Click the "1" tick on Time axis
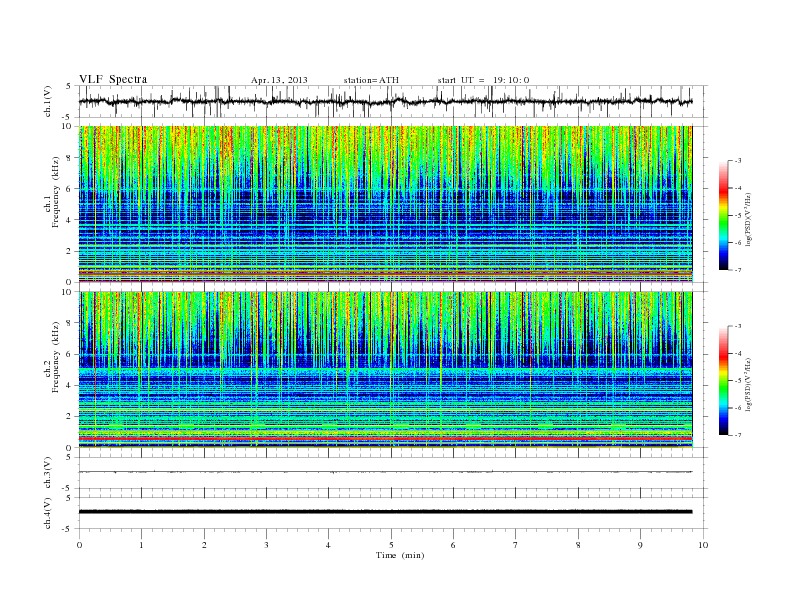 (141, 545)
